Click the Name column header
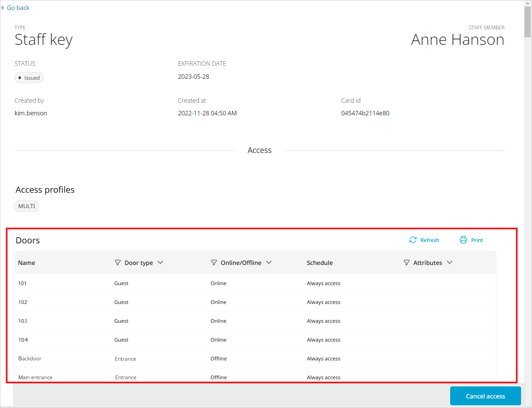This screenshot has width=532, height=408. coord(27,263)
